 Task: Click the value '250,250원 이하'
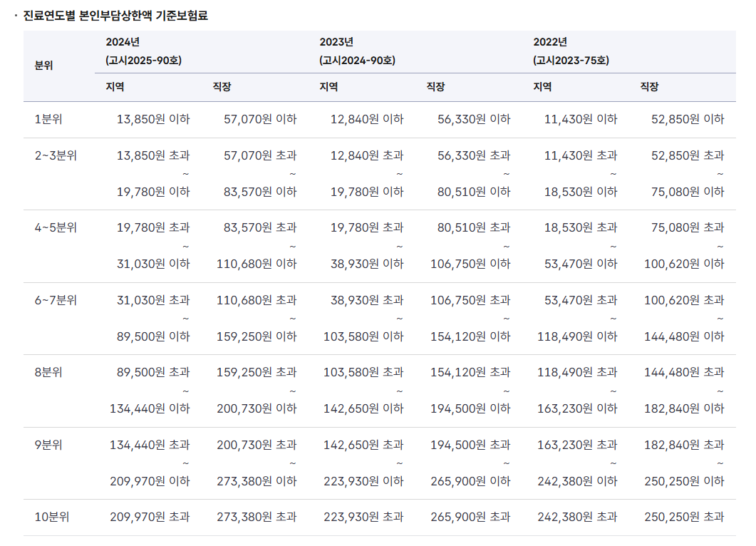click(685, 481)
